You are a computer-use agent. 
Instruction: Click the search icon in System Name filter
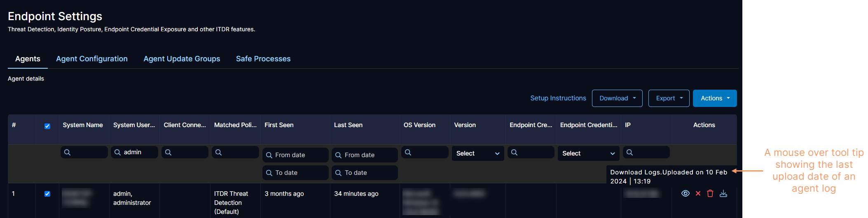[x=68, y=152]
